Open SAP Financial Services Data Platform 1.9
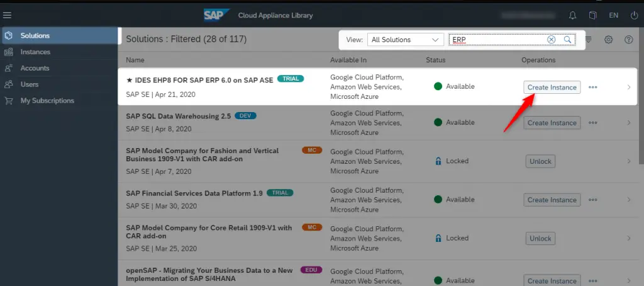The width and height of the screenshot is (644, 286). [x=194, y=193]
